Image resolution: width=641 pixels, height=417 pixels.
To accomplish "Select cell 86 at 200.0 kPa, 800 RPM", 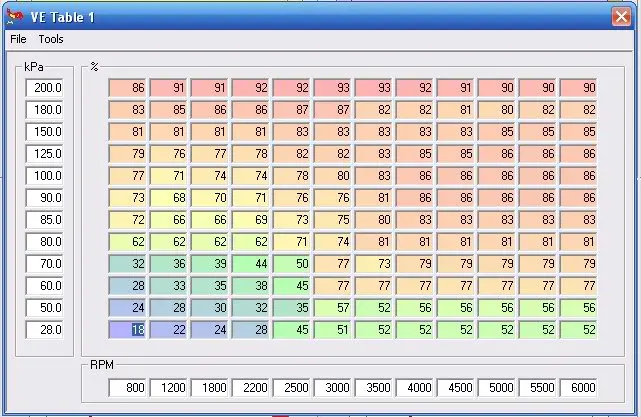I will [128, 88].
